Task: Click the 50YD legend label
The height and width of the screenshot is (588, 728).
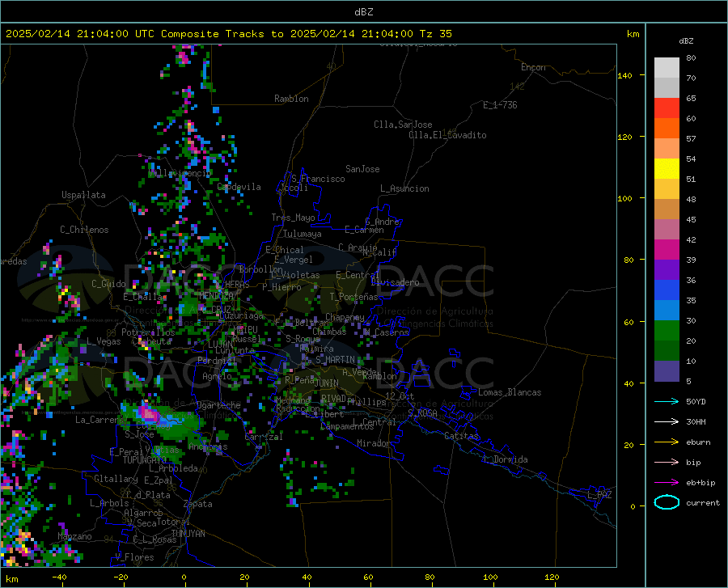Action: [x=696, y=401]
